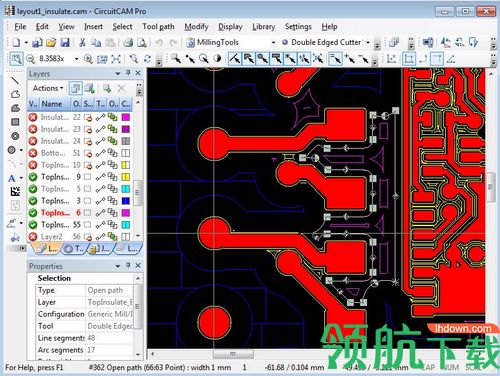Open the Properties panel options arrow
This screenshot has width=500, height=376.
[x=118, y=266]
